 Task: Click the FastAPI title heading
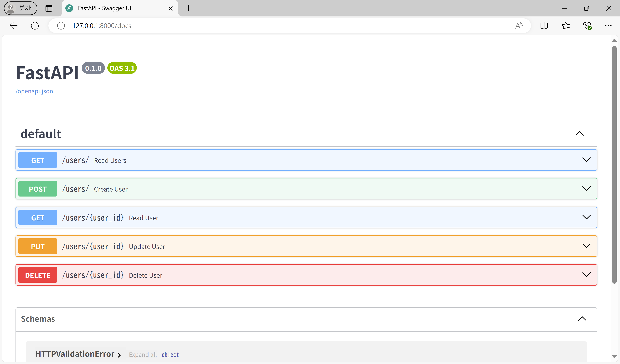[x=47, y=73]
